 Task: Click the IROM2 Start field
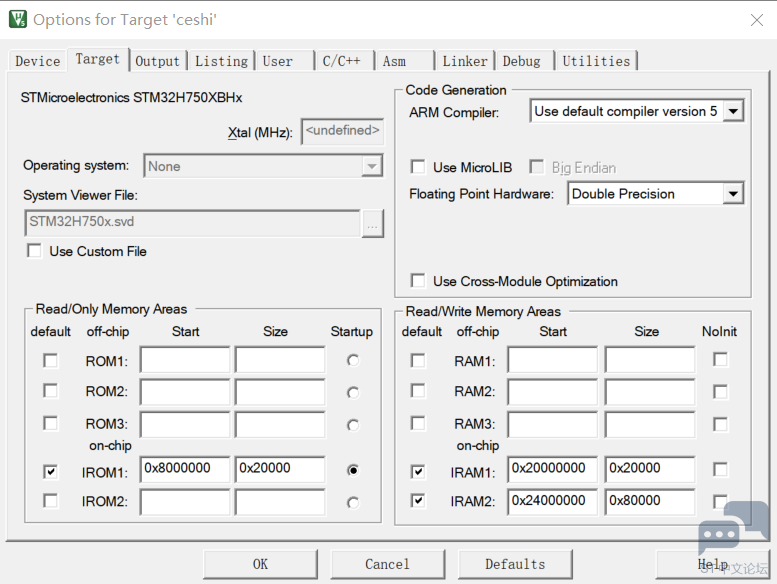coord(185,502)
